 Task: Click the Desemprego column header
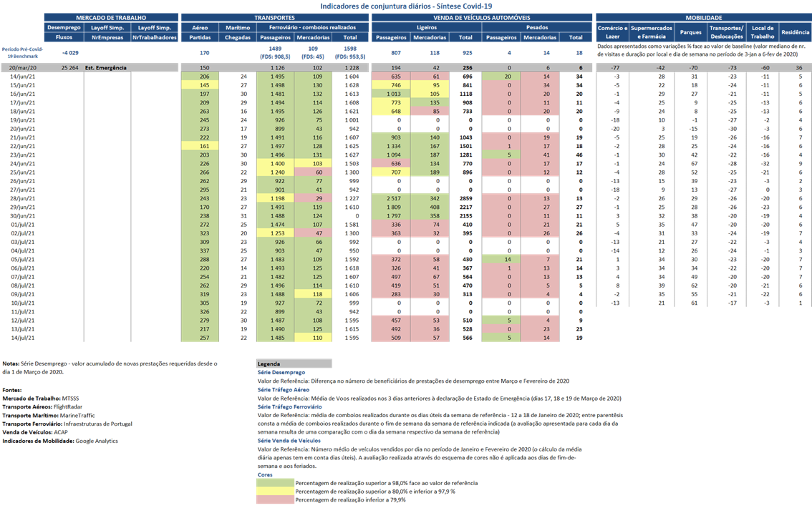tap(64, 27)
